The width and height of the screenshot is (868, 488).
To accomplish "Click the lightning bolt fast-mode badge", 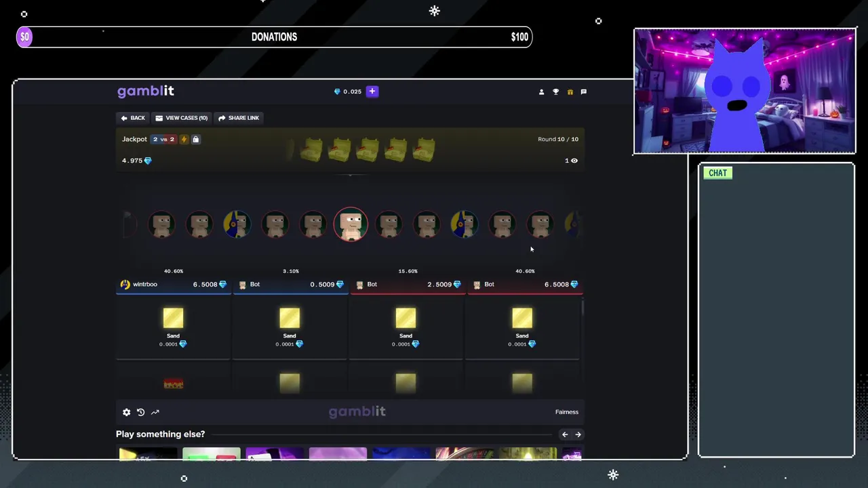I will point(183,140).
